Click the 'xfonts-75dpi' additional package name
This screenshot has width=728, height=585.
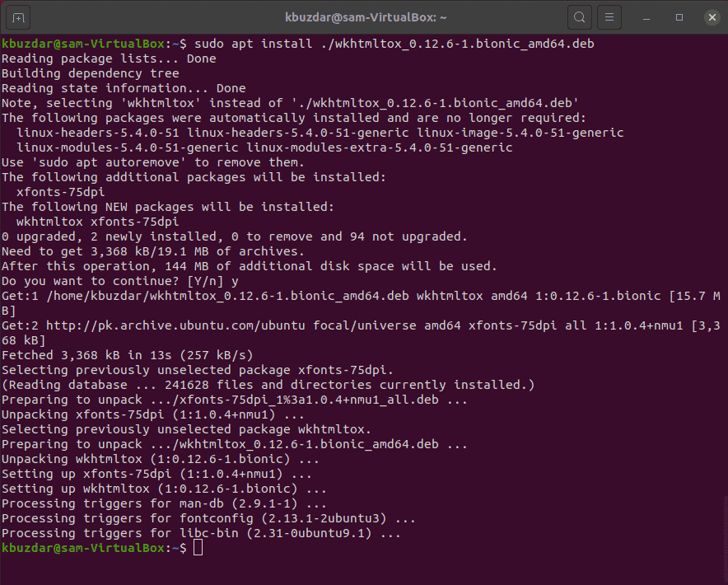click(60, 192)
